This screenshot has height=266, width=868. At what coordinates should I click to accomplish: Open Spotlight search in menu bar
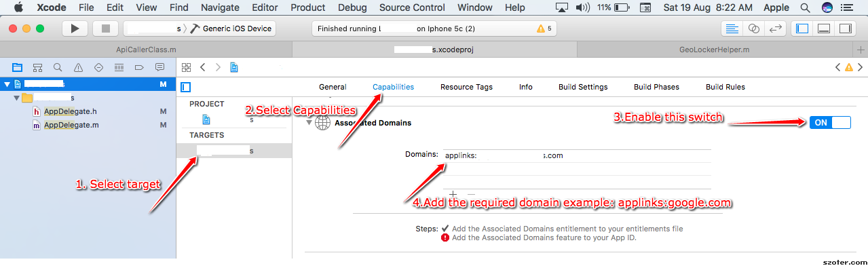805,8
